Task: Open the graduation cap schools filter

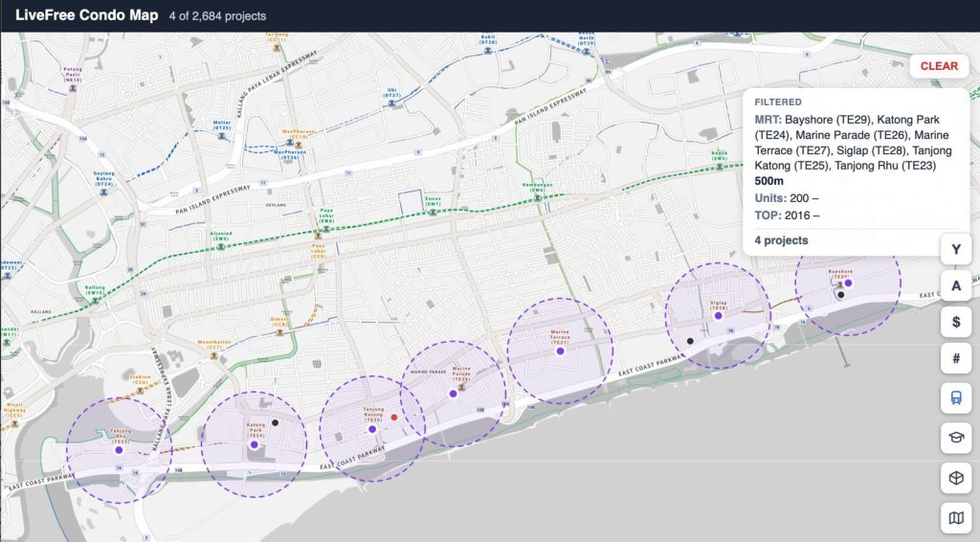Action: coord(956,438)
